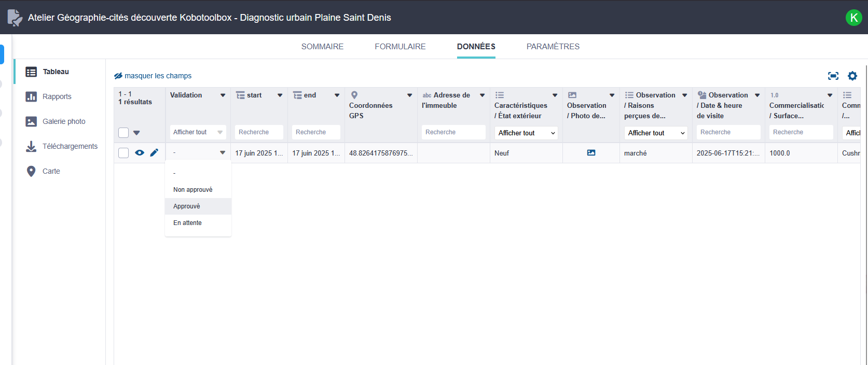Open the table settings gear icon
Screen dimensions: 868x365
tap(852, 76)
